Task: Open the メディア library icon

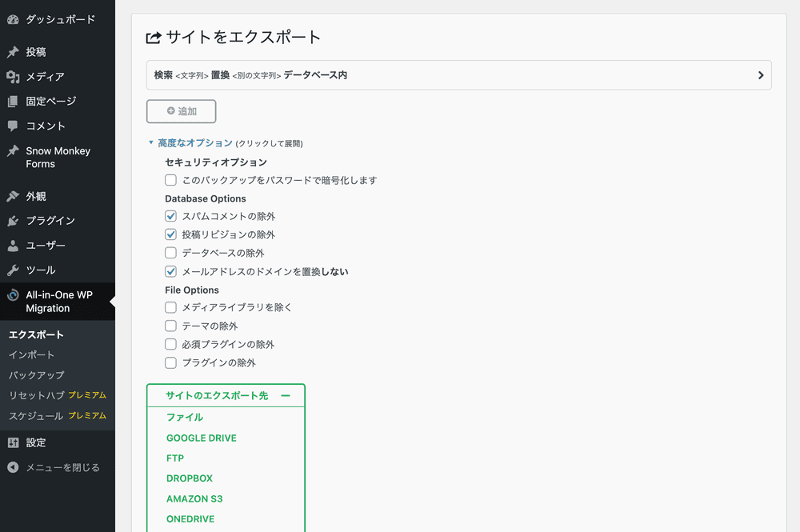Action: pos(12,76)
